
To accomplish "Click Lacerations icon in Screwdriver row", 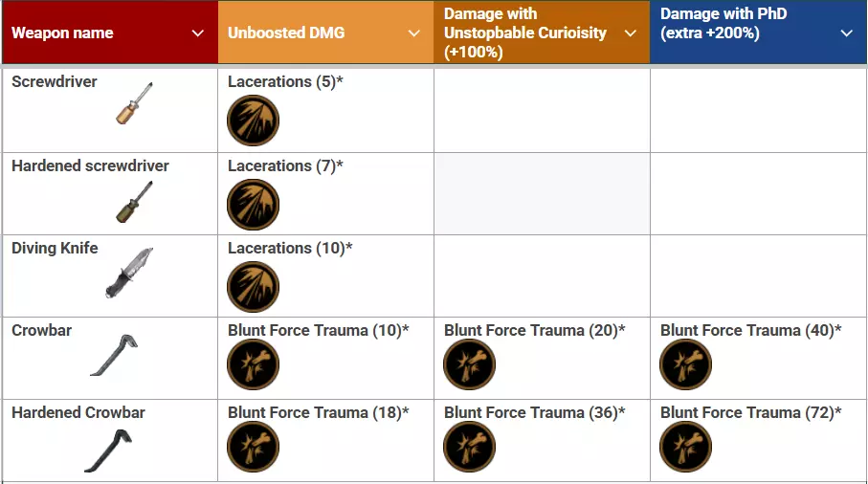I will click(253, 121).
